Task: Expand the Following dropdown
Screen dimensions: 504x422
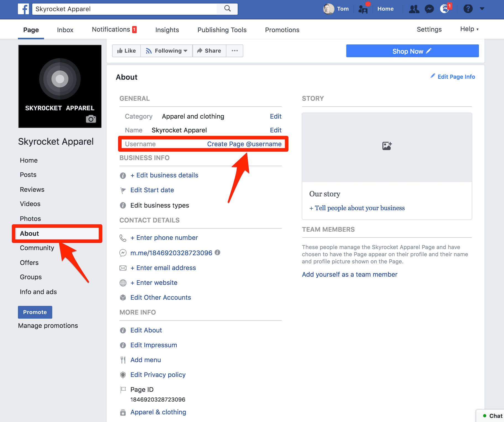Action: point(166,51)
